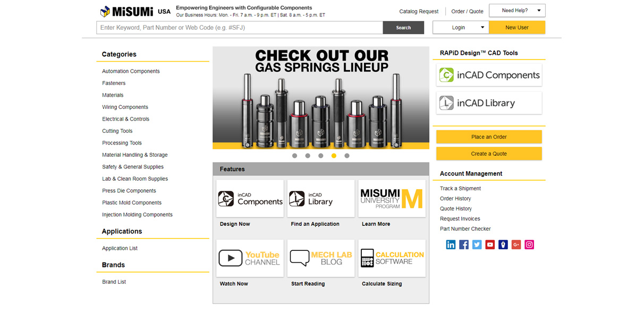Expand the Need Help? dropdown

[x=517, y=11]
